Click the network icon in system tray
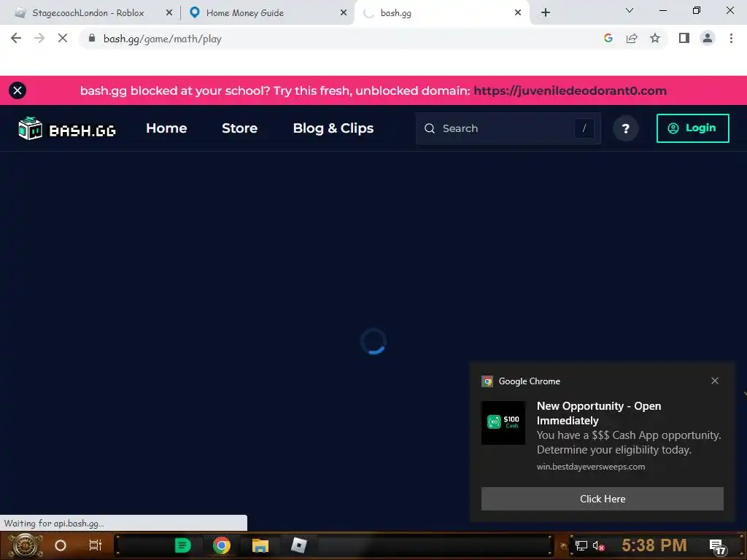 click(581, 545)
